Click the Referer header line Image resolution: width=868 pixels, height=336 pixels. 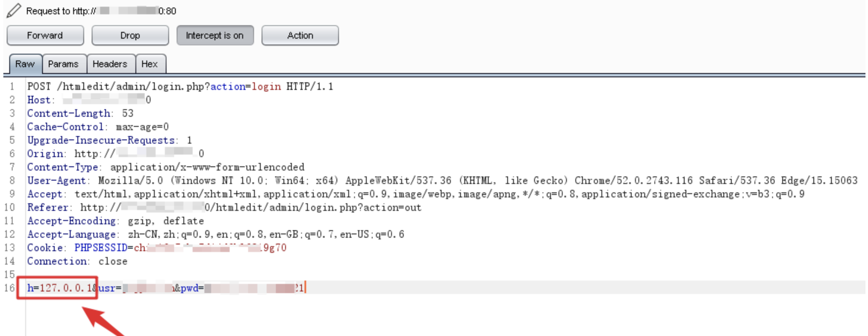coord(224,207)
